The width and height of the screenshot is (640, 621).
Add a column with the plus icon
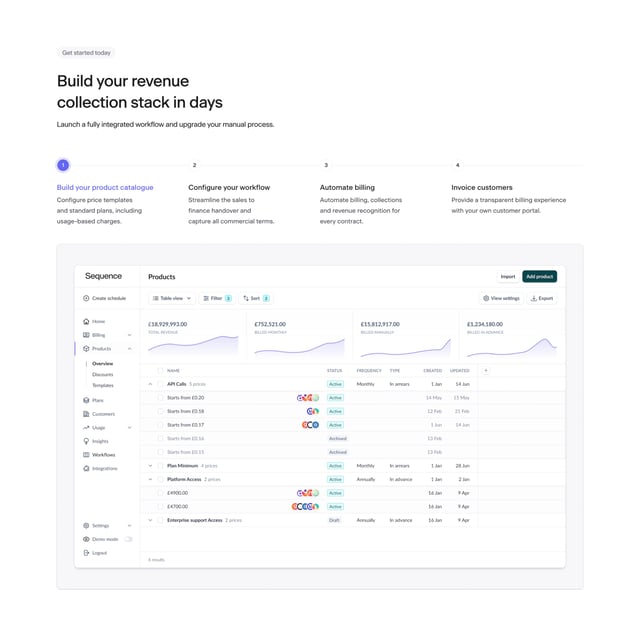point(486,371)
